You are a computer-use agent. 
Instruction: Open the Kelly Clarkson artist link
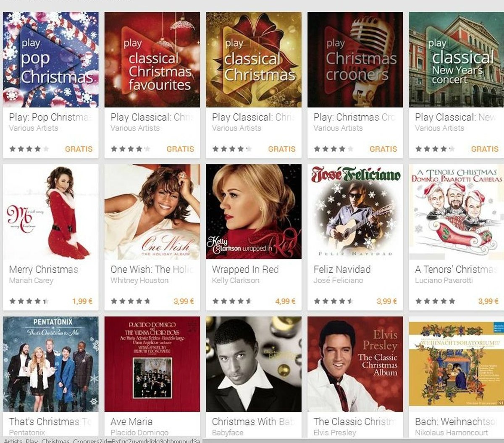tap(235, 280)
